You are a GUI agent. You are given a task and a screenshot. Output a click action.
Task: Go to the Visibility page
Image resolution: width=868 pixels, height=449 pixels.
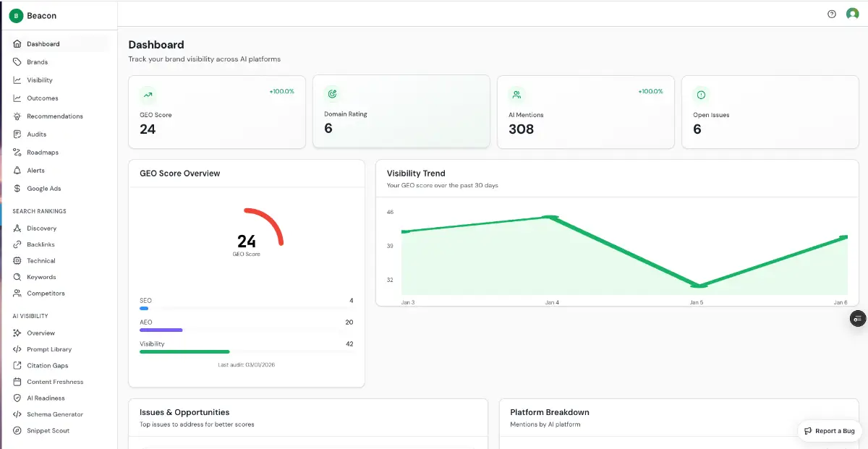coord(40,80)
